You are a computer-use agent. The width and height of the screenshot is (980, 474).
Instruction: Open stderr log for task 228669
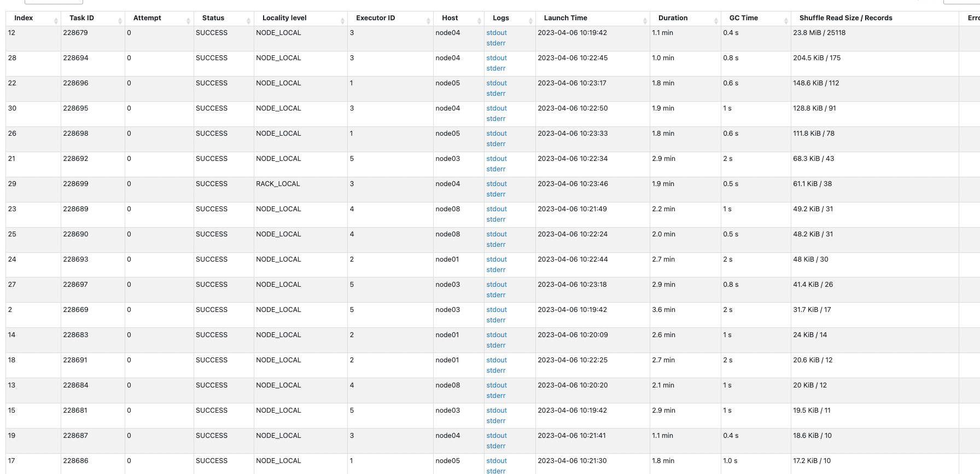(496, 320)
